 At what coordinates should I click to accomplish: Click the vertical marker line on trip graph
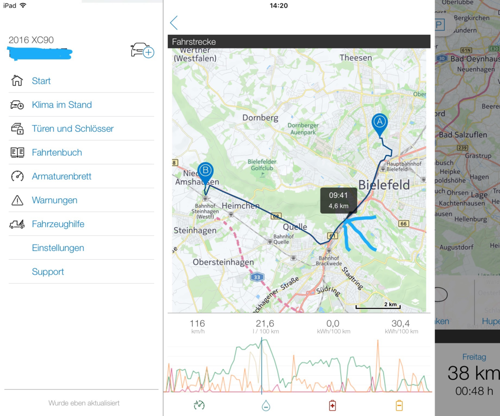262,366
